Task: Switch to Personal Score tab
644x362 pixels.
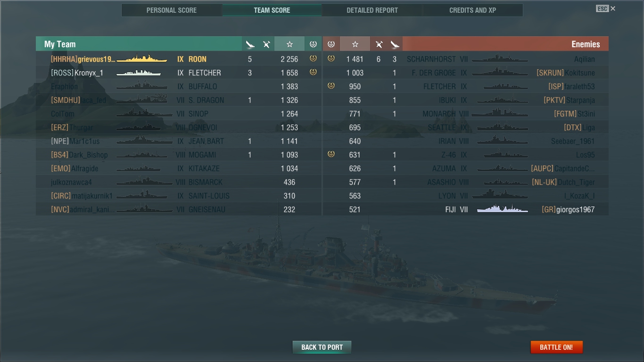Action: (x=172, y=10)
